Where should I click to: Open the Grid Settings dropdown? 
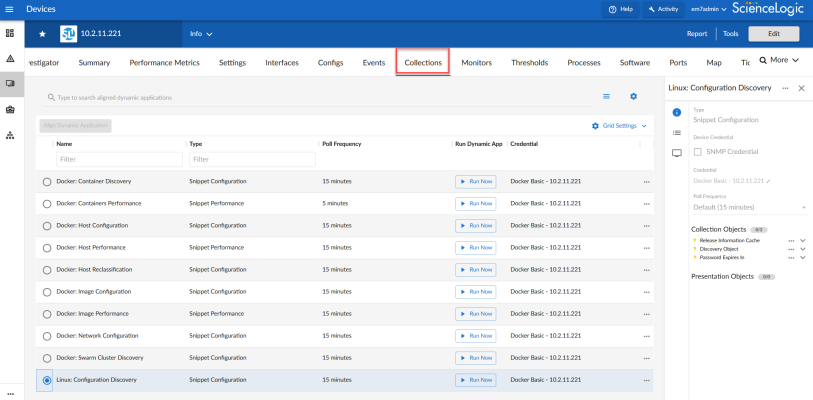620,126
